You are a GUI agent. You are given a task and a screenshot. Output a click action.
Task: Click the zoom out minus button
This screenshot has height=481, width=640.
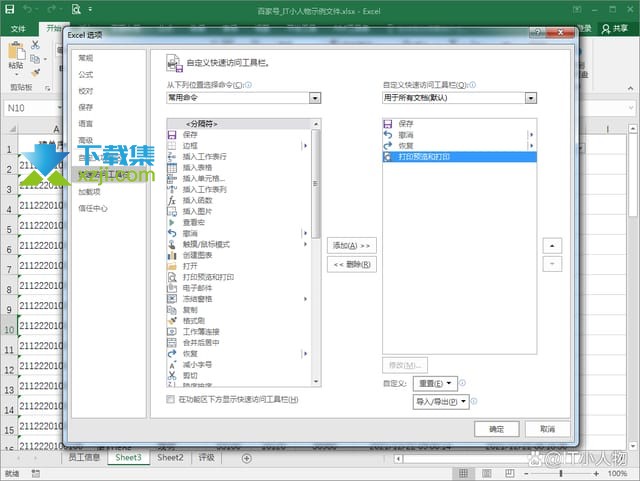526,473
